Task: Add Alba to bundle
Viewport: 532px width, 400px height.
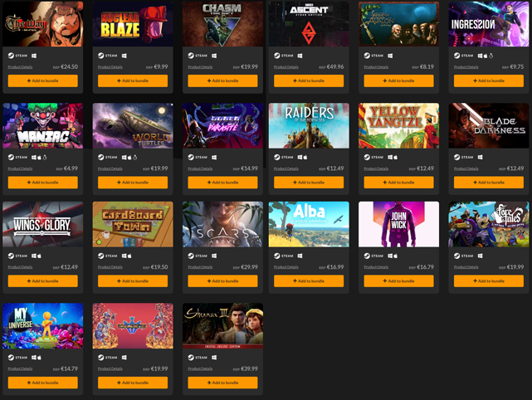Action: (x=309, y=281)
